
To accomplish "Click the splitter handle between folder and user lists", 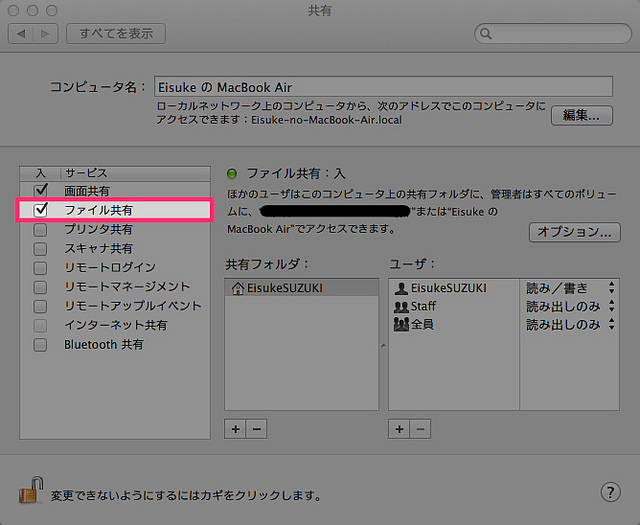I will coord(383,346).
